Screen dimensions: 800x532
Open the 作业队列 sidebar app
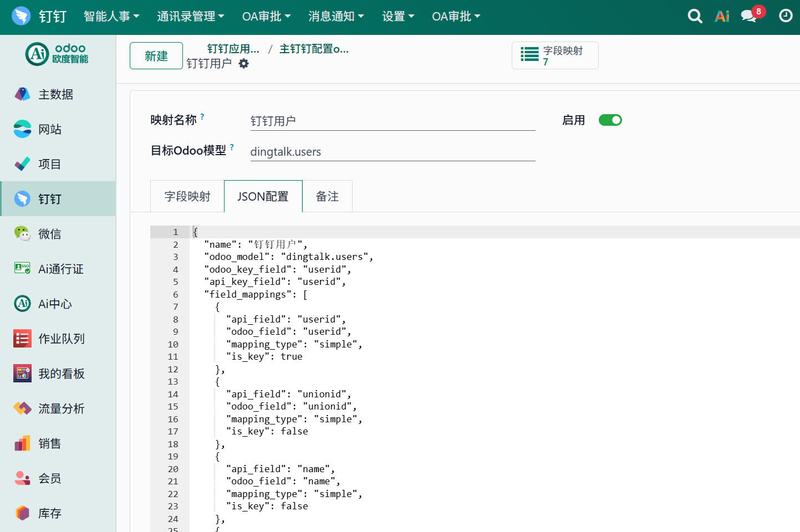tap(58, 339)
